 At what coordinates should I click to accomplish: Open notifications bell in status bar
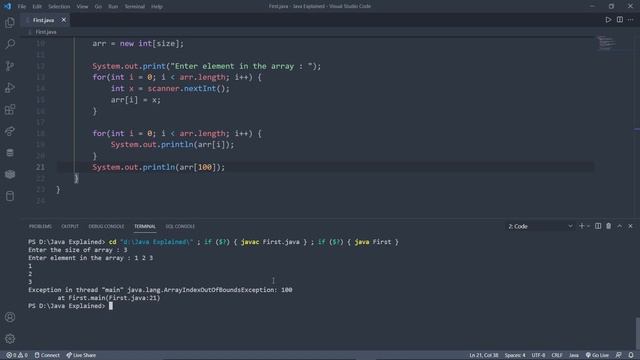(631, 355)
